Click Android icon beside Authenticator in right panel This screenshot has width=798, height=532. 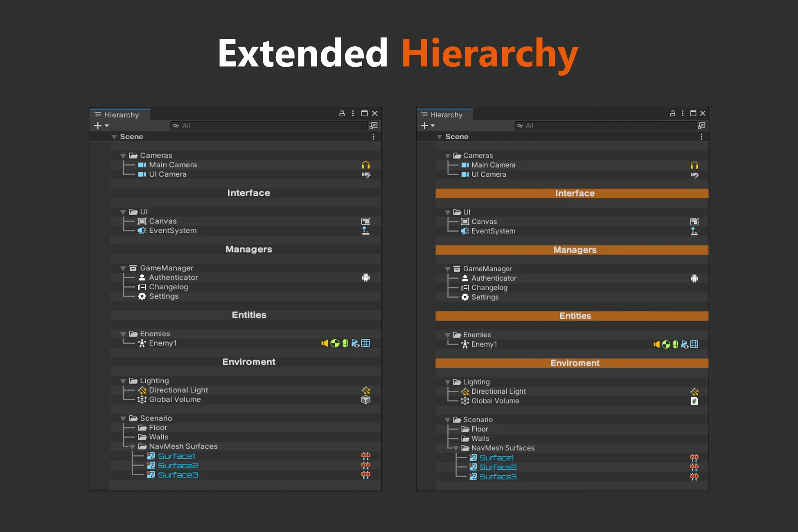pyautogui.click(x=694, y=278)
